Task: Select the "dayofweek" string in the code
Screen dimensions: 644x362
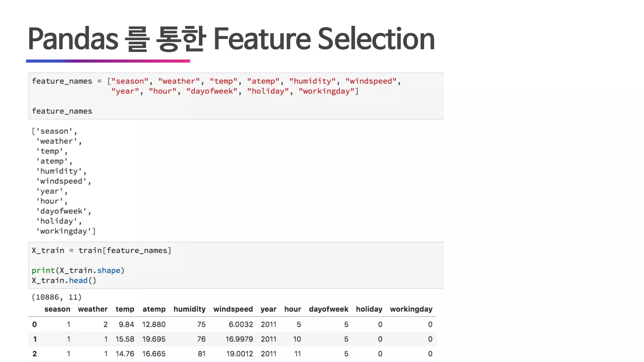Action: coord(212,91)
